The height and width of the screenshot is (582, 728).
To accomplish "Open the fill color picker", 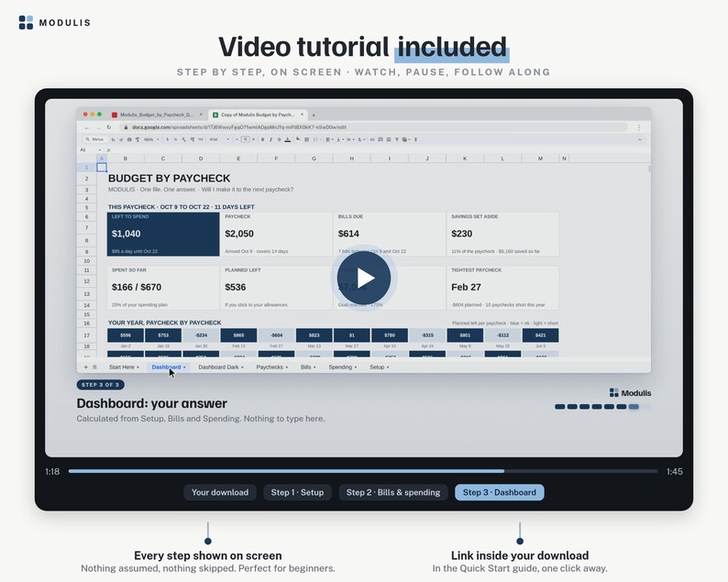I will tap(298, 138).
